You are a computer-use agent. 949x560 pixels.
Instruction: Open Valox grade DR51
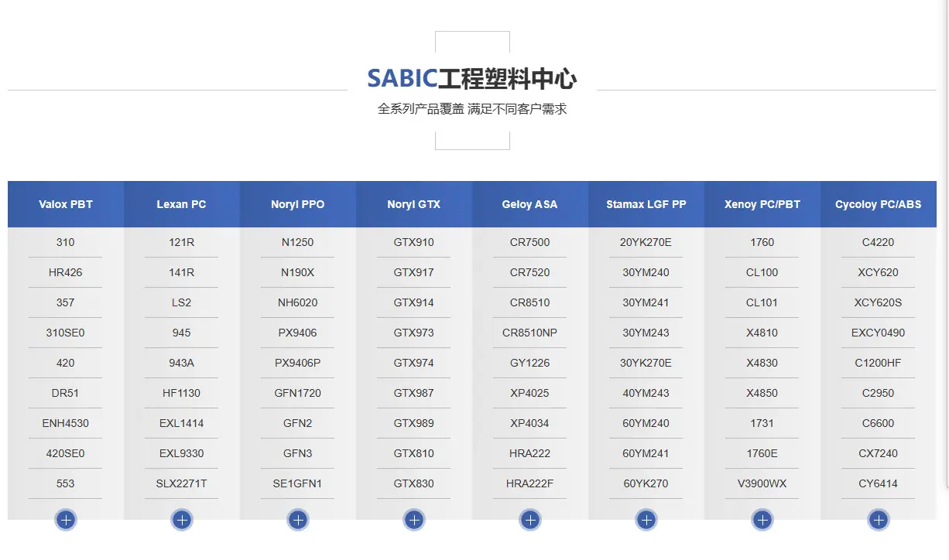click(66, 393)
